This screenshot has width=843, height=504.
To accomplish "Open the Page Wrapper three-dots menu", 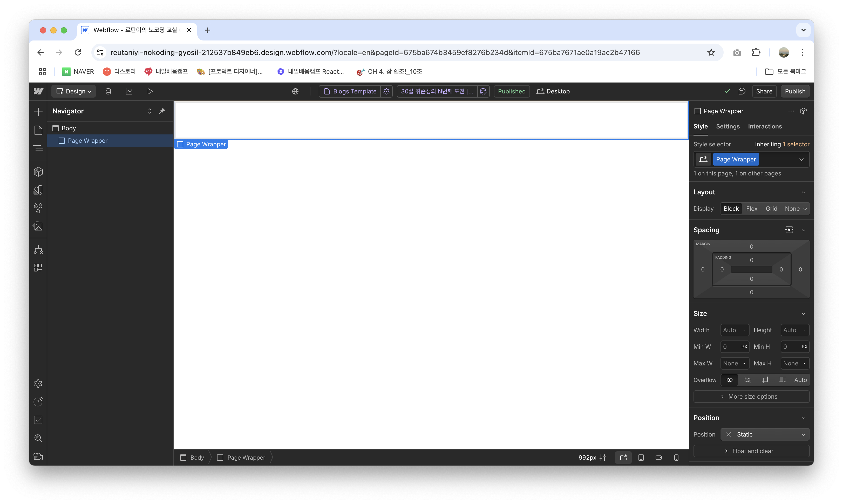I will pyautogui.click(x=791, y=111).
